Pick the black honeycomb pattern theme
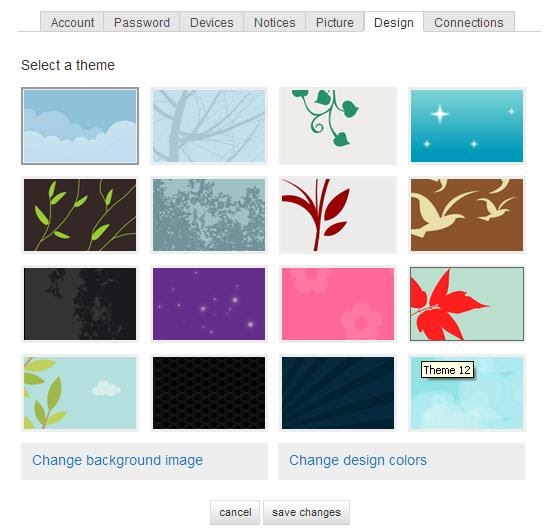The width and height of the screenshot is (548, 531). pos(209,393)
